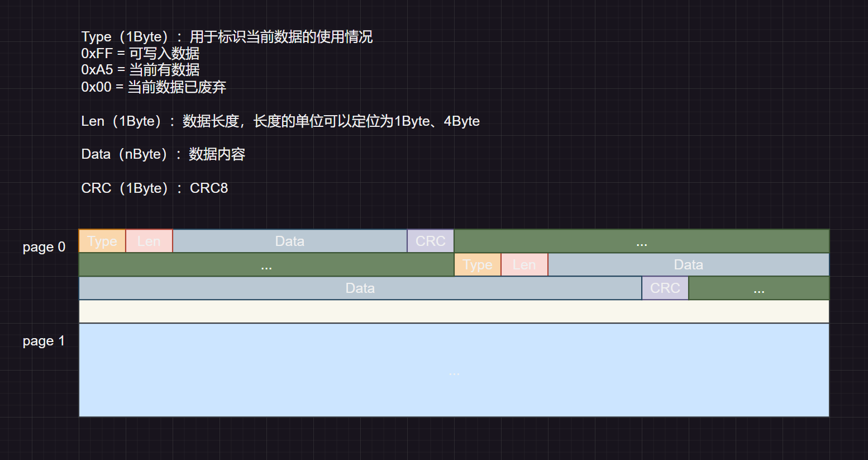
Task: Click the large light blue page 1 block
Action: [454, 371]
